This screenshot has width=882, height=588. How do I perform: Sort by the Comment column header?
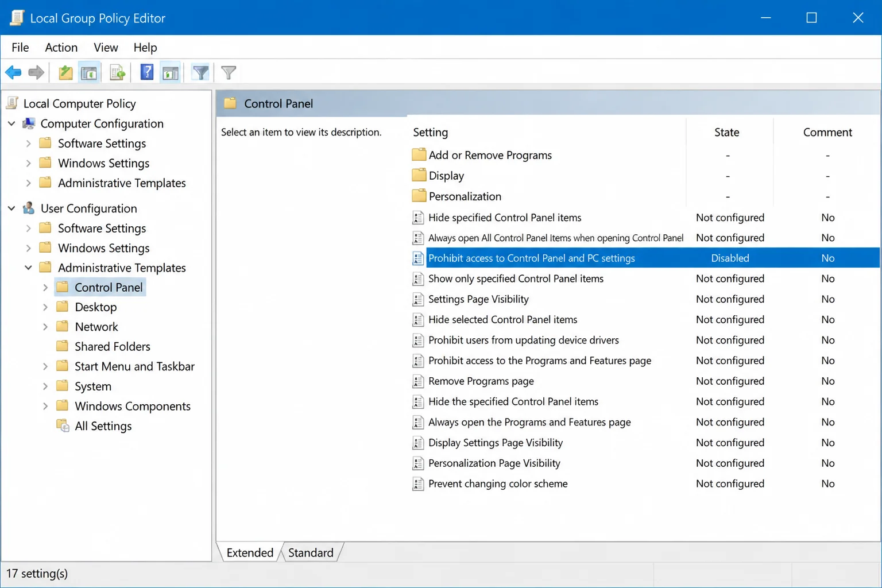click(x=827, y=132)
